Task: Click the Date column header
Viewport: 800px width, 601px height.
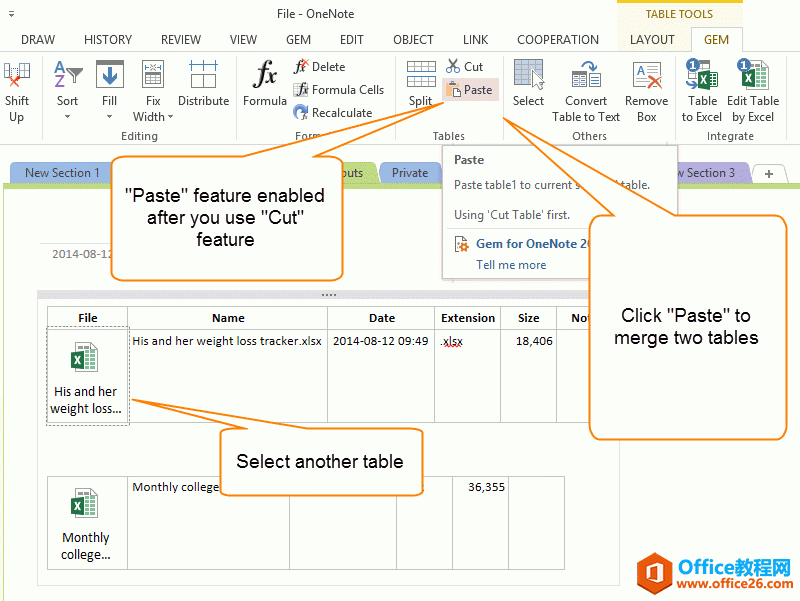Action: (x=381, y=318)
